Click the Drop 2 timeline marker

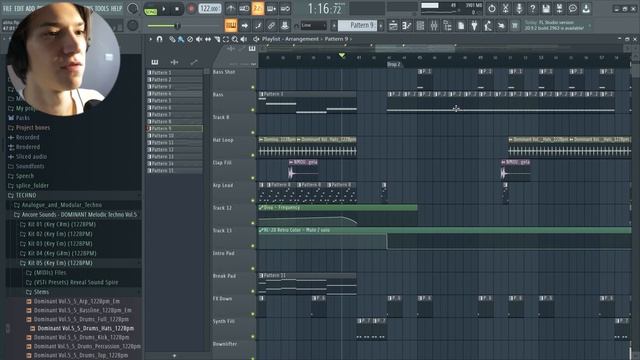point(394,64)
